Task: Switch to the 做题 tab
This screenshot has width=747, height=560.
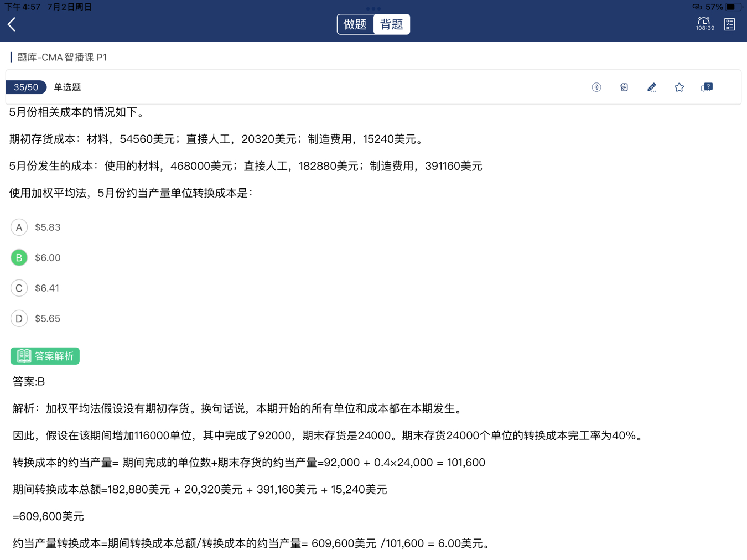Action: pos(355,24)
